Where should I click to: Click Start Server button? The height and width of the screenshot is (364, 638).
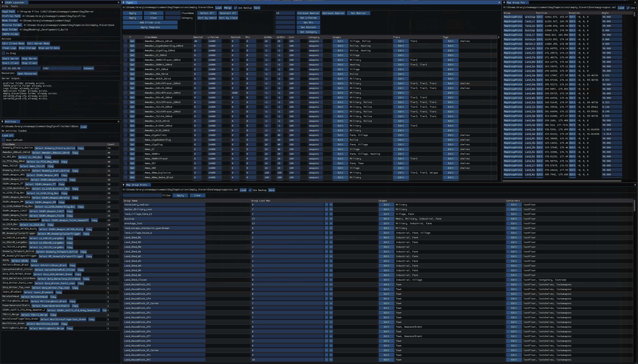tap(11, 59)
